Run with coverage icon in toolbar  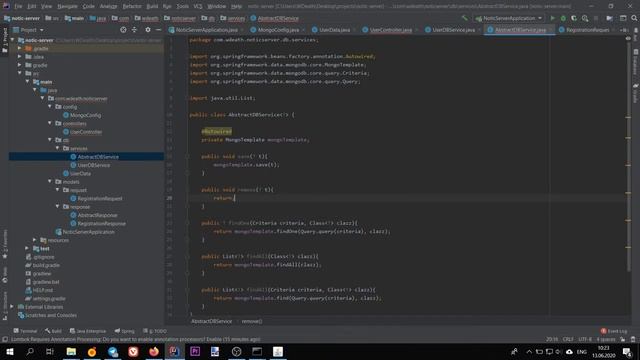[x=574, y=18]
